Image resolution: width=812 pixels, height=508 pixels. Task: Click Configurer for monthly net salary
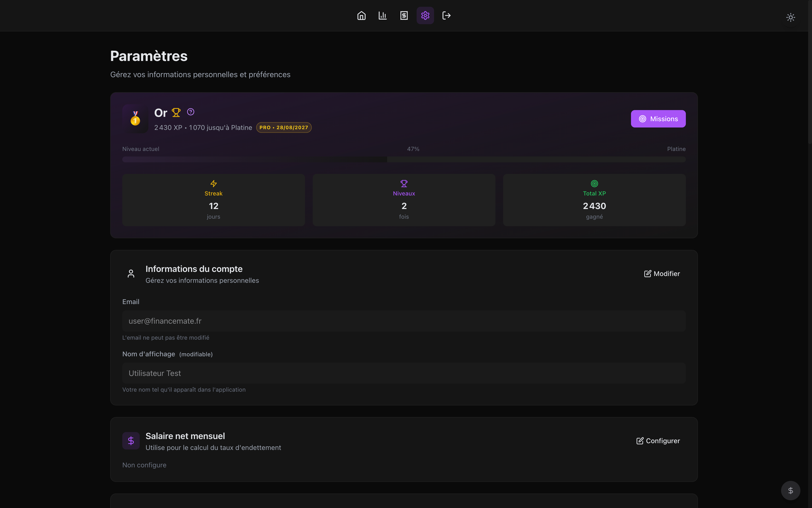pos(658,441)
